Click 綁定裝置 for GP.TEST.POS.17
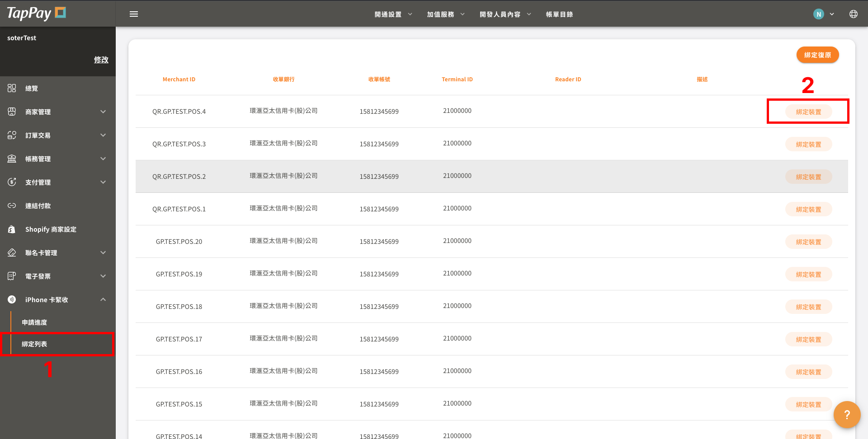The height and width of the screenshot is (439, 868). coord(808,339)
